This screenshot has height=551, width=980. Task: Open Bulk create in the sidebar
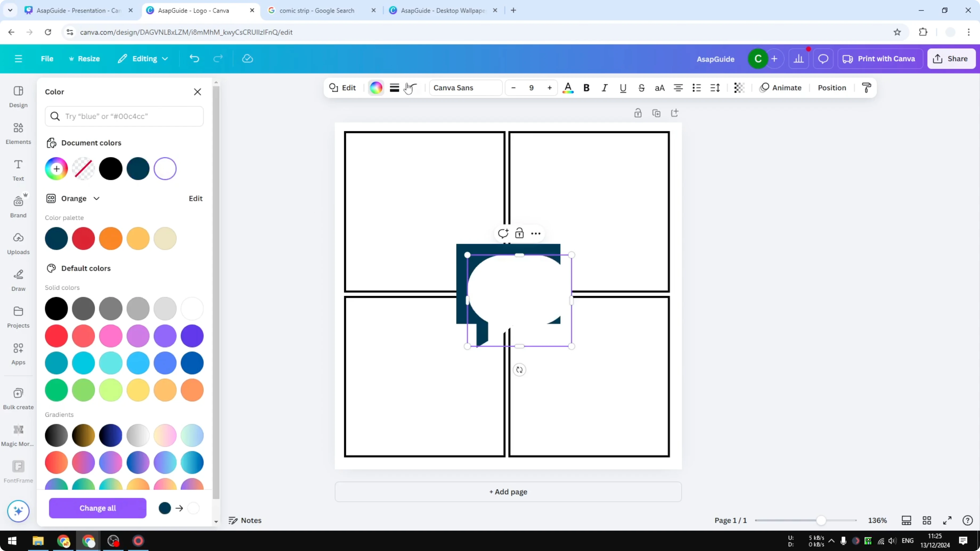[18, 398]
